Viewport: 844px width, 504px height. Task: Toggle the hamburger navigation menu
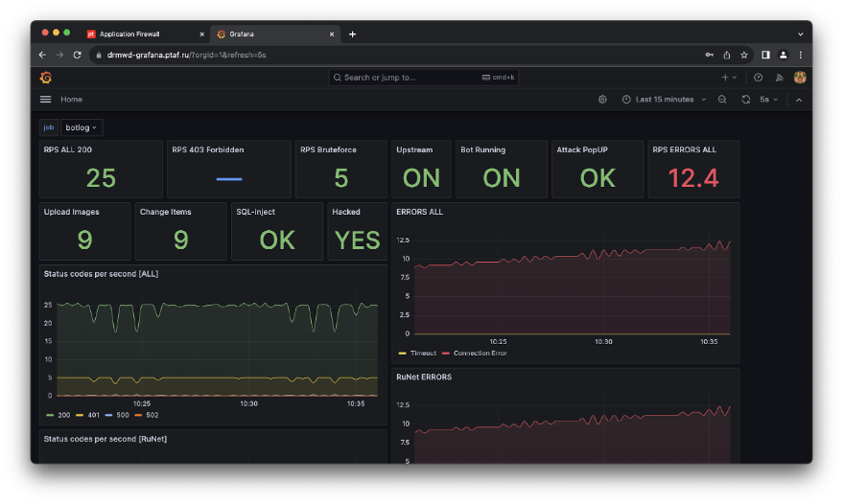[x=45, y=100]
